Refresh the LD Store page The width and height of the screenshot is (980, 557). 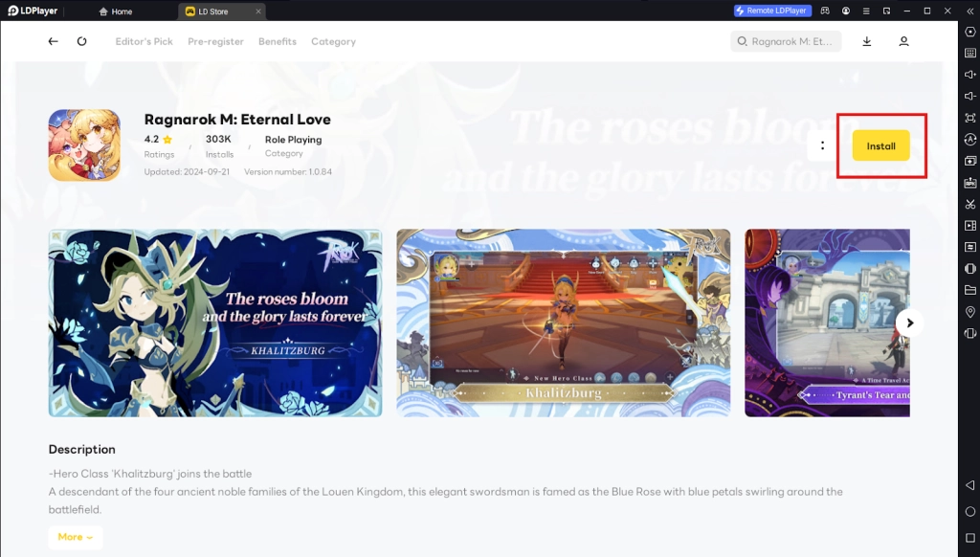tap(82, 42)
